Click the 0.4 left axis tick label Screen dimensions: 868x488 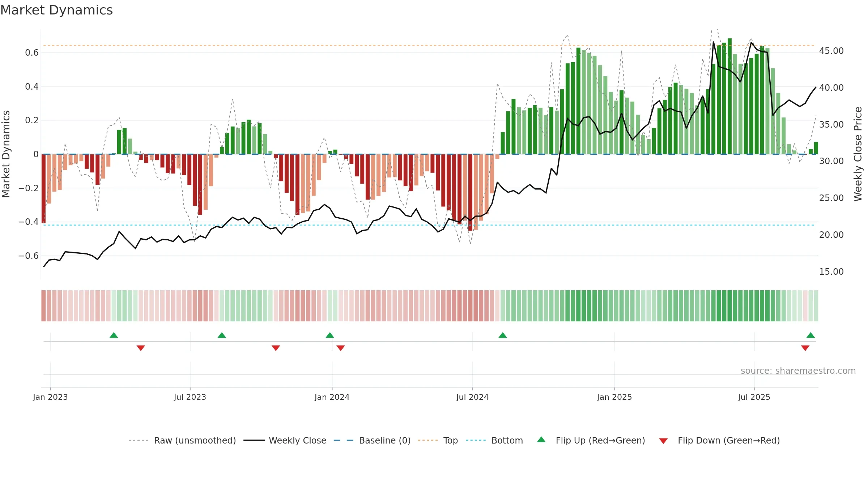32,87
